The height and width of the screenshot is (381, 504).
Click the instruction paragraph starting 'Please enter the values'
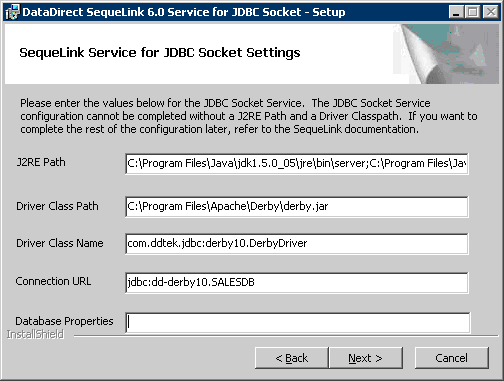click(x=249, y=116)
